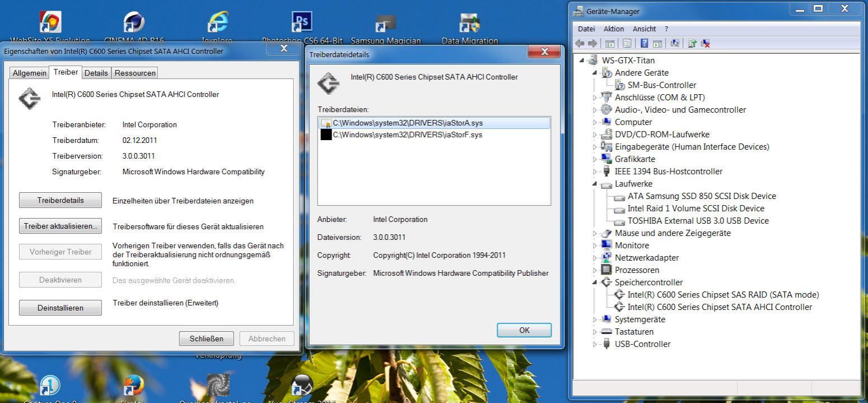Viewport: 868px width, 403px height.
Task: Click the Deinstallieren button
Action: (x=60, y=308)
